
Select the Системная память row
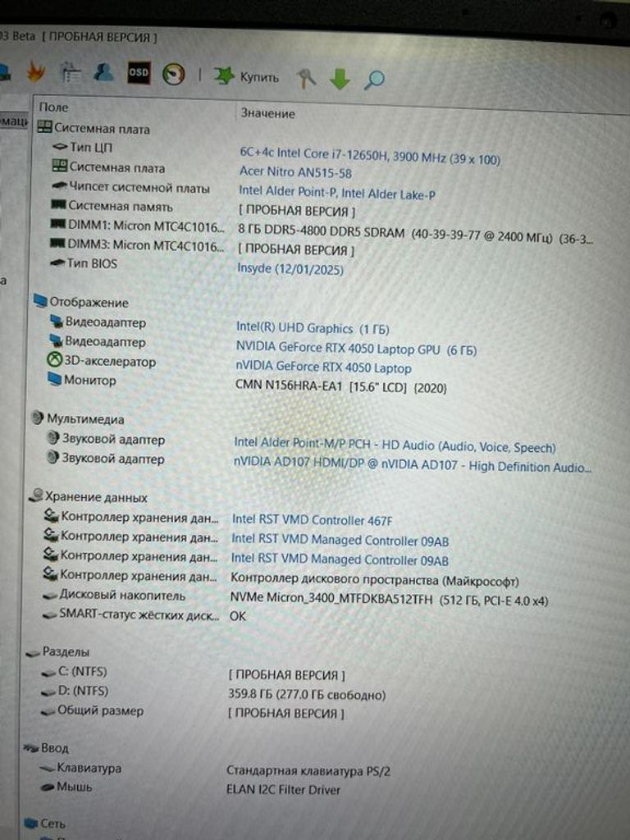[112, 206]
